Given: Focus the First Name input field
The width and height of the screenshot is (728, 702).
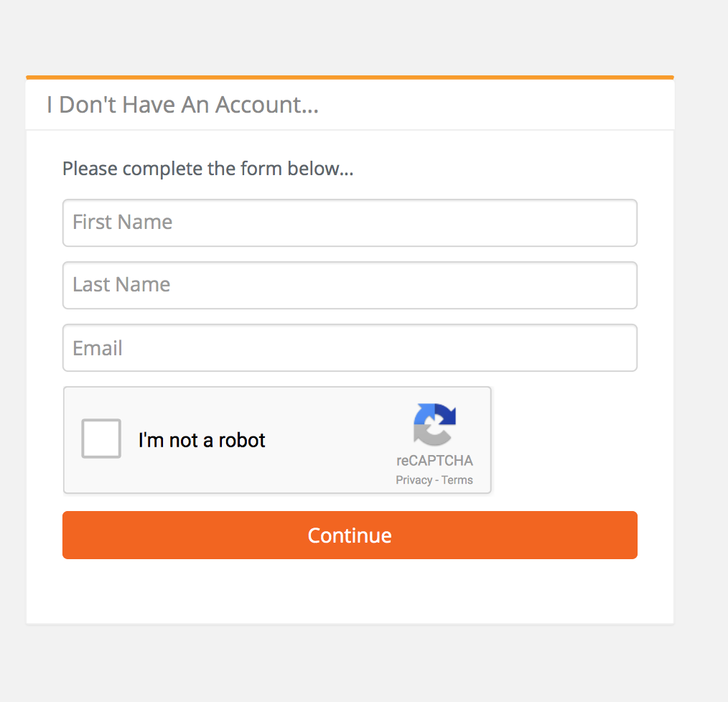Looking at the screenshot, I should pyautogui.click(x=350, y=223).
